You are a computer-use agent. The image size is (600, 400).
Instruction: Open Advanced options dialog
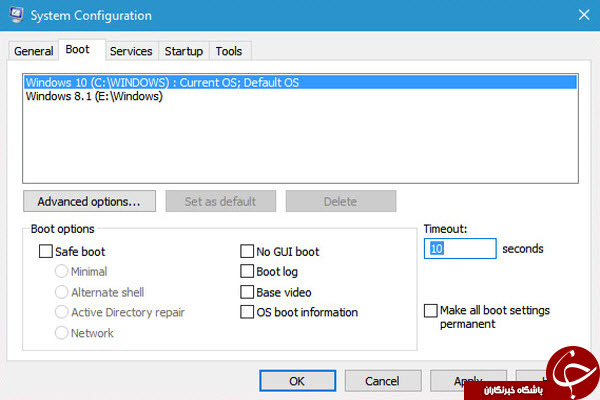(89, 201)
